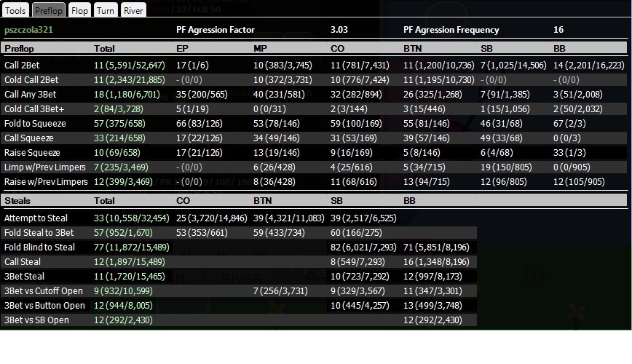Click the Limp w/Prev Limpers row label
Image resolution: width=632 pixels, height=364 pixels.
44,167
